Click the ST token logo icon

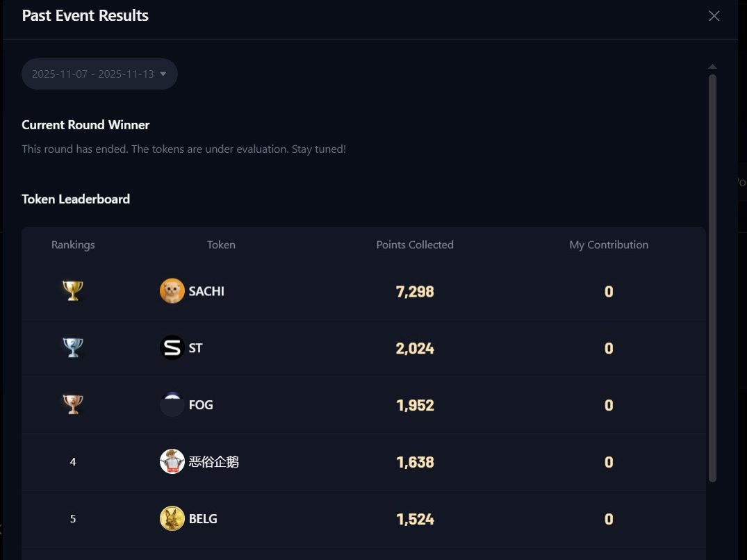(172, 348)
